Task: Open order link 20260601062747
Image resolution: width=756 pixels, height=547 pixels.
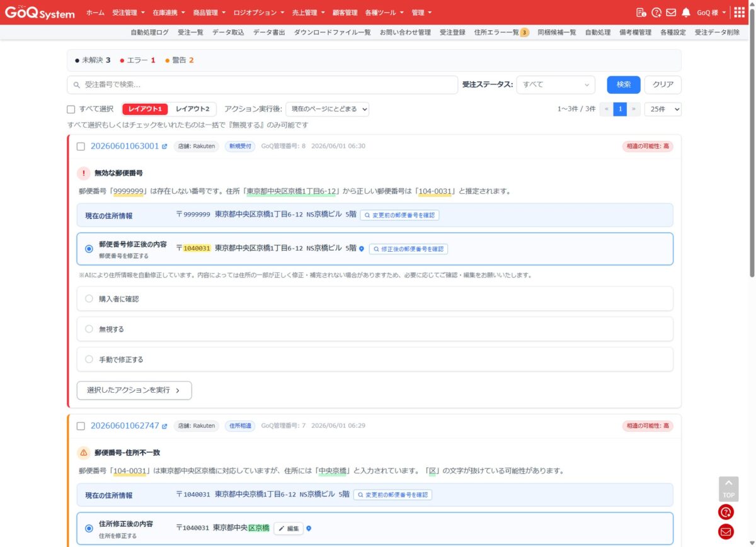Action: (x=125, y=426)
